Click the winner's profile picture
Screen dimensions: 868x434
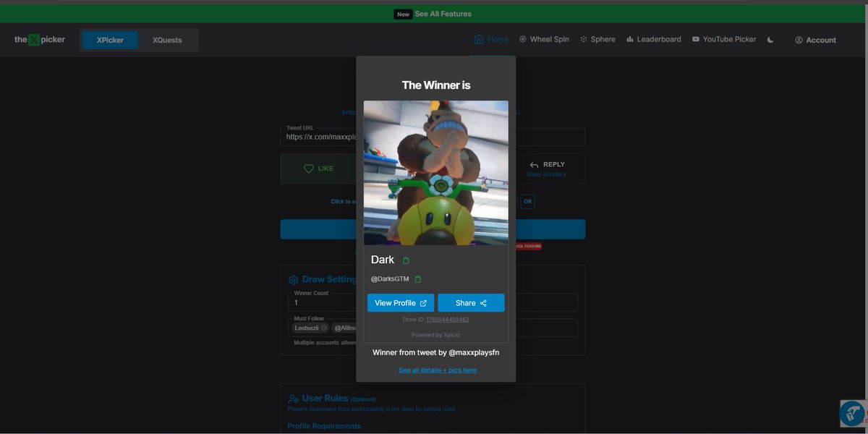(x=436, y=173)
